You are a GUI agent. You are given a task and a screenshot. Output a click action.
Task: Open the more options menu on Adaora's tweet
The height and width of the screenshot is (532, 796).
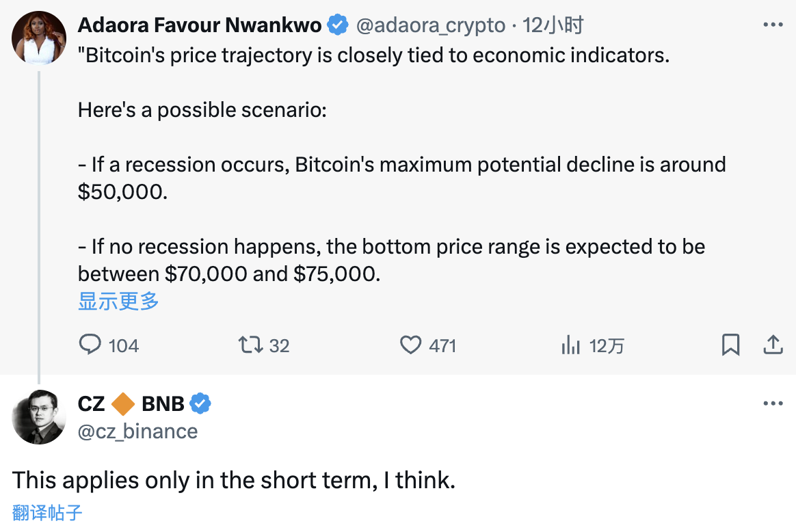pos(773,25)
